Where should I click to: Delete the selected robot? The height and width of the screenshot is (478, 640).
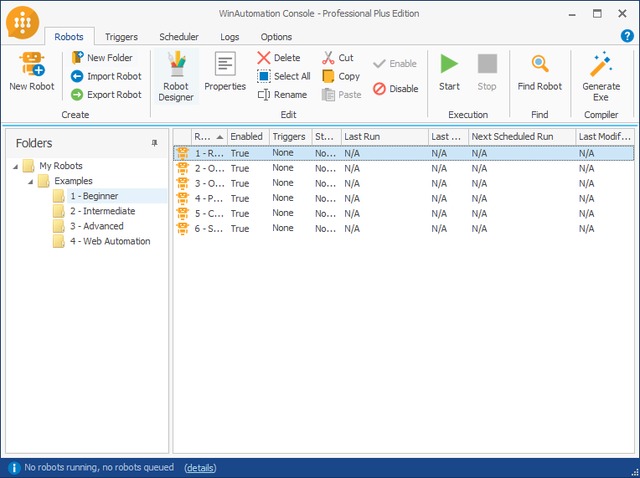tap(278, 58)
